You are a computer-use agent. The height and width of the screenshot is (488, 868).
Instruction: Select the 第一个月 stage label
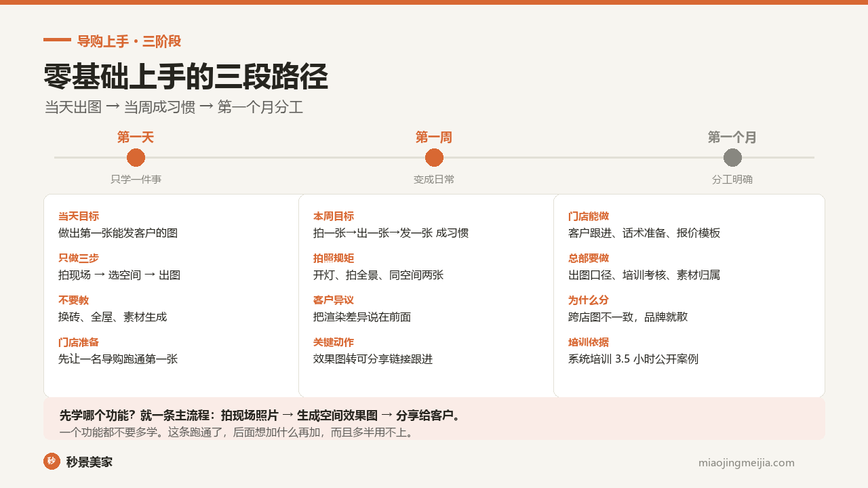pyautogui.click(x=732, y=138)
